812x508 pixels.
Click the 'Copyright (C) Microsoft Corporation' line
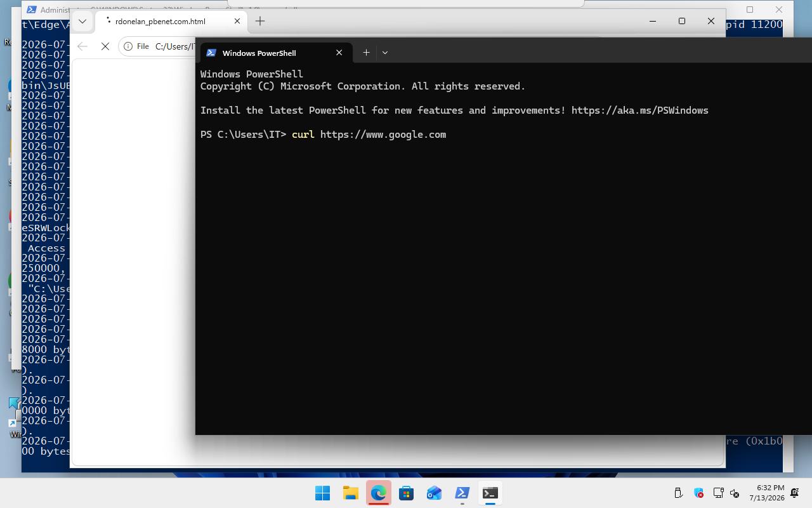pyautogui.click(x=363, y=86)
